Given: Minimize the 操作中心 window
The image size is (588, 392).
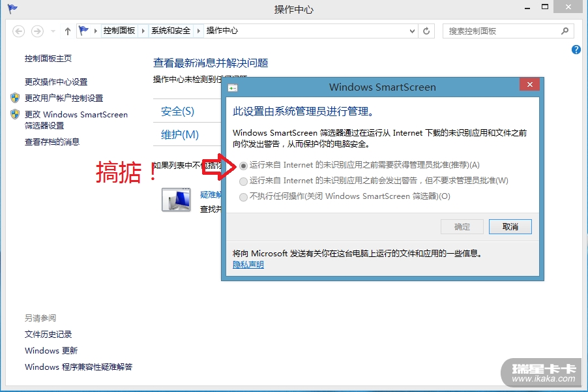Looking at the screenshot, I should pos(527,8).
